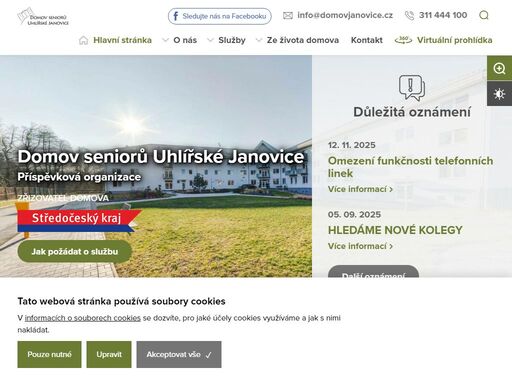Go to Hlavní stránka menu item
Viewport: 512px width, 384px height.
pyautogui.click(x=122, y=40)
